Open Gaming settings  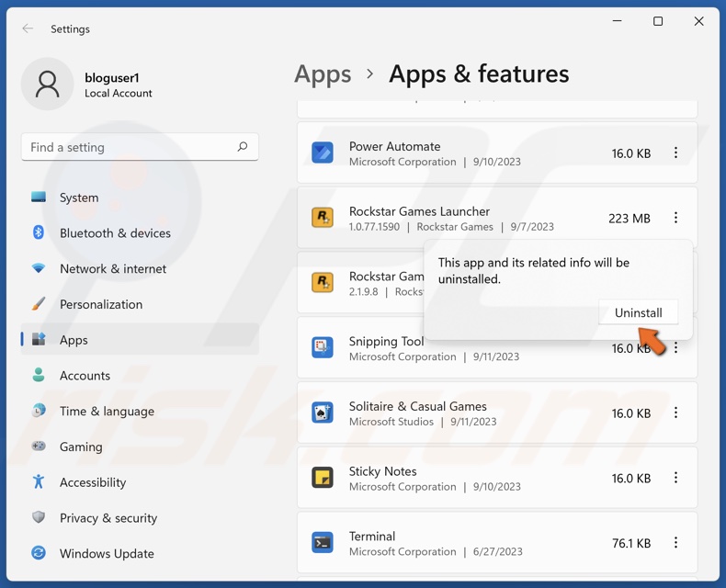coord(140,447)
